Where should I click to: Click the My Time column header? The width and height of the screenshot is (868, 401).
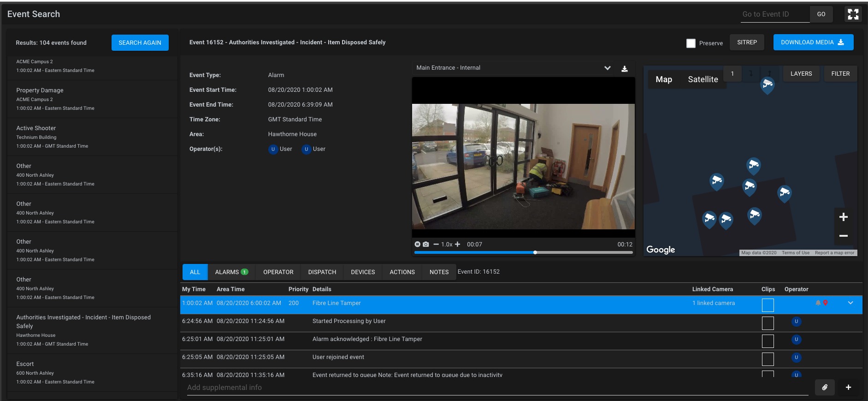coord(194,289)
